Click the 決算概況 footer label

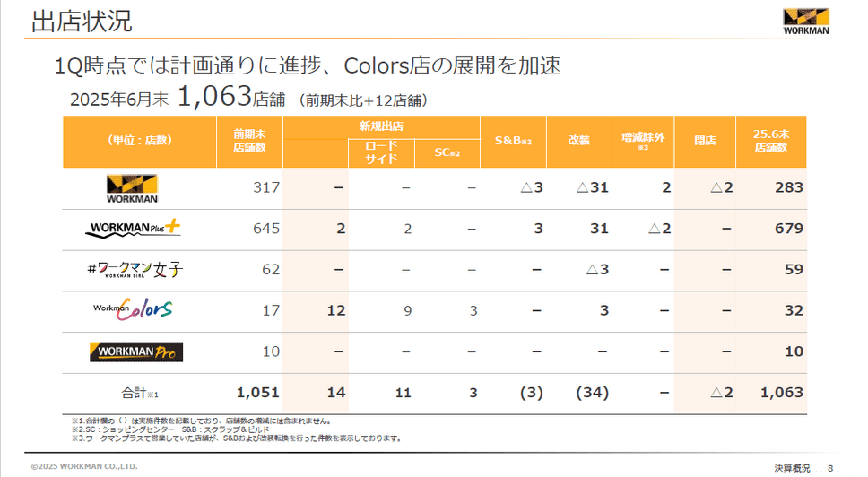(x=792, y=468)
